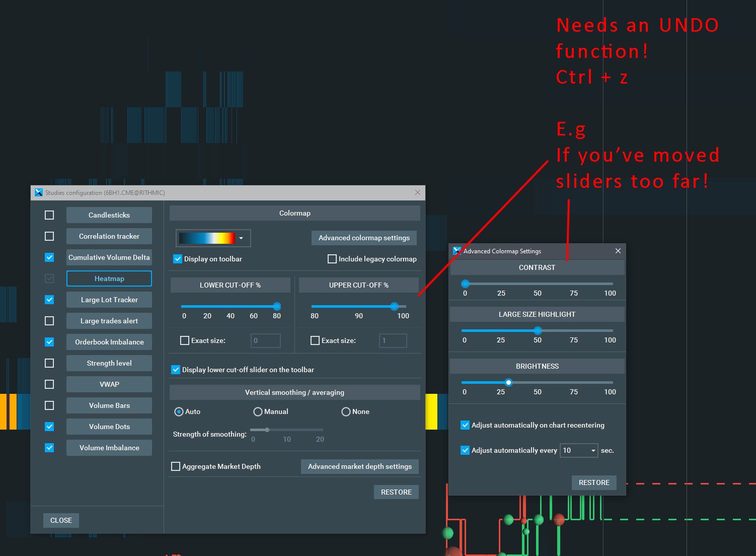Select None for vertical smoothing
Viewport: 756px width, 556px height.
(x=346, y=411)
